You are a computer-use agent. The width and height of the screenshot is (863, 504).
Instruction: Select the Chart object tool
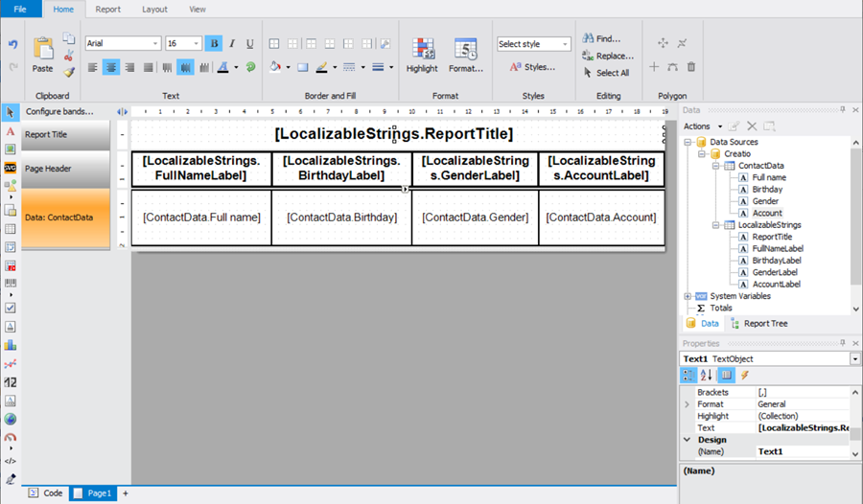tap(10, 345)
